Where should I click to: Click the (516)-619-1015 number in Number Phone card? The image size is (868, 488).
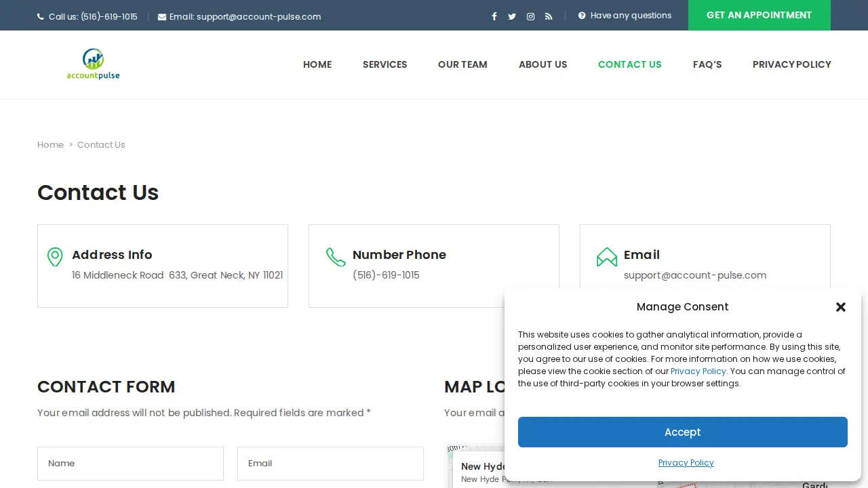[386, 275]
